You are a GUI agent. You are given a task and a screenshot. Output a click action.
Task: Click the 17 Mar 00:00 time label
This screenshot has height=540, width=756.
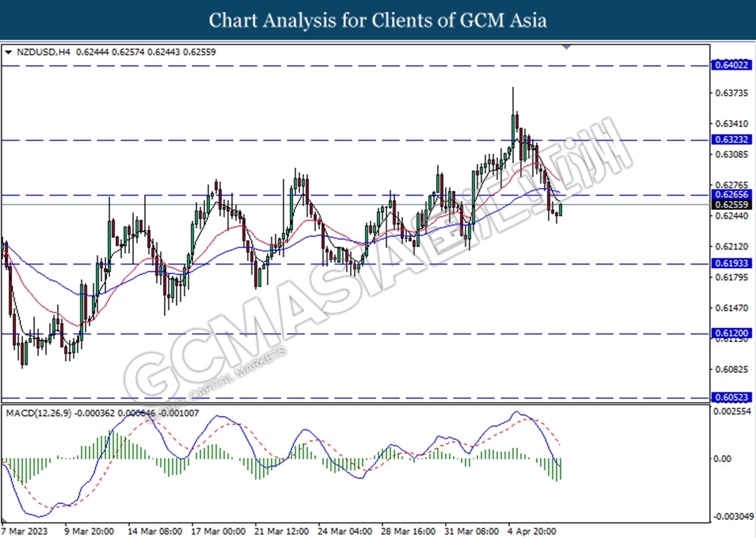pyautogui.click(x=218, y=531)
